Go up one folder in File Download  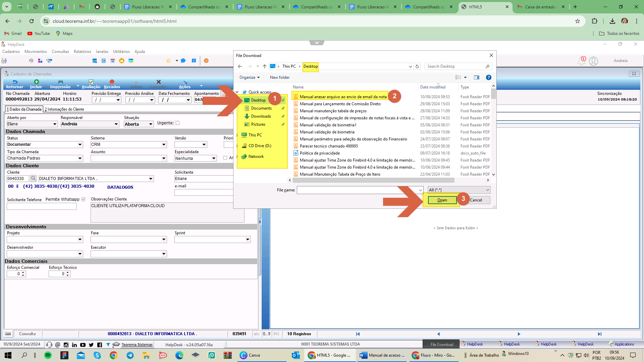tap(265, 66)
